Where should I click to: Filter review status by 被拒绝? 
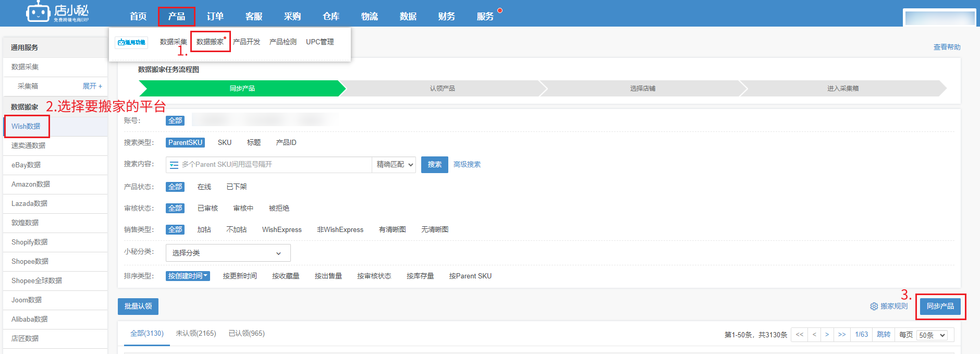tap(279, 208)
